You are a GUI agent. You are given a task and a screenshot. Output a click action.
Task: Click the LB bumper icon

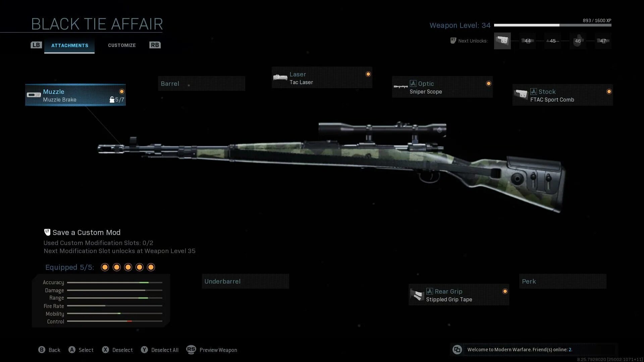coord(36,45)
